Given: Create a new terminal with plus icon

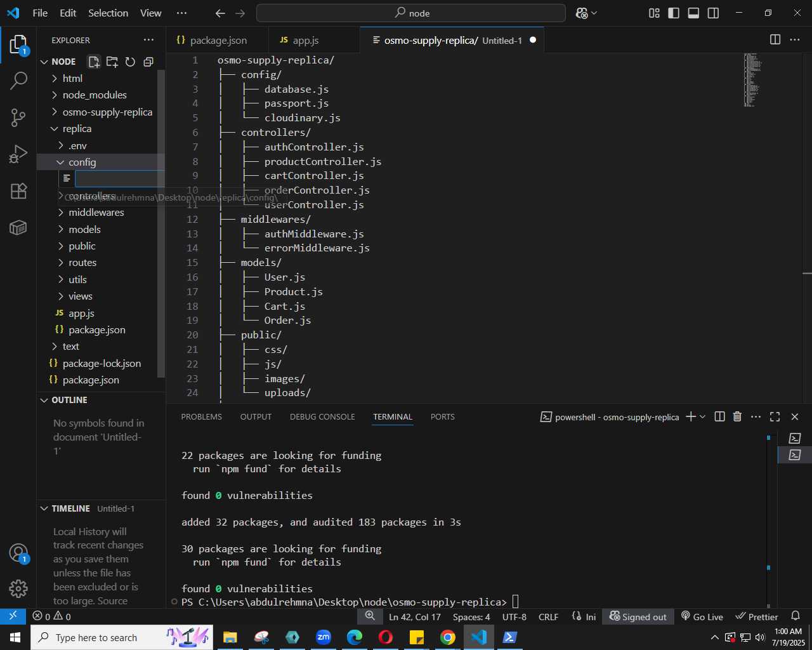Looking at the screenshot, I should 691,417.
